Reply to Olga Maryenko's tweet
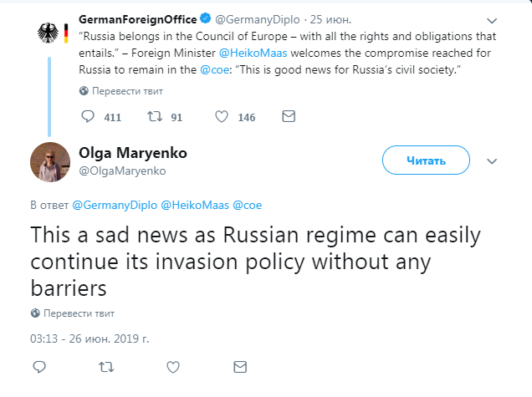Screen dimensions: 532x397 coord(39,367)
